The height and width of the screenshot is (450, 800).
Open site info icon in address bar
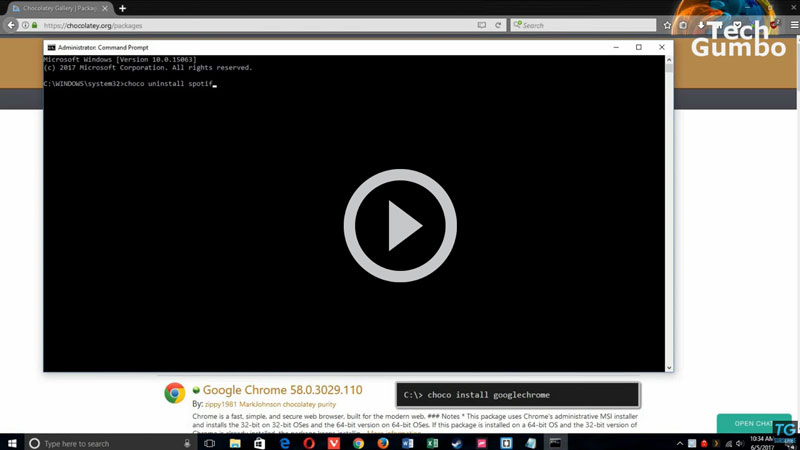point(26,25)
